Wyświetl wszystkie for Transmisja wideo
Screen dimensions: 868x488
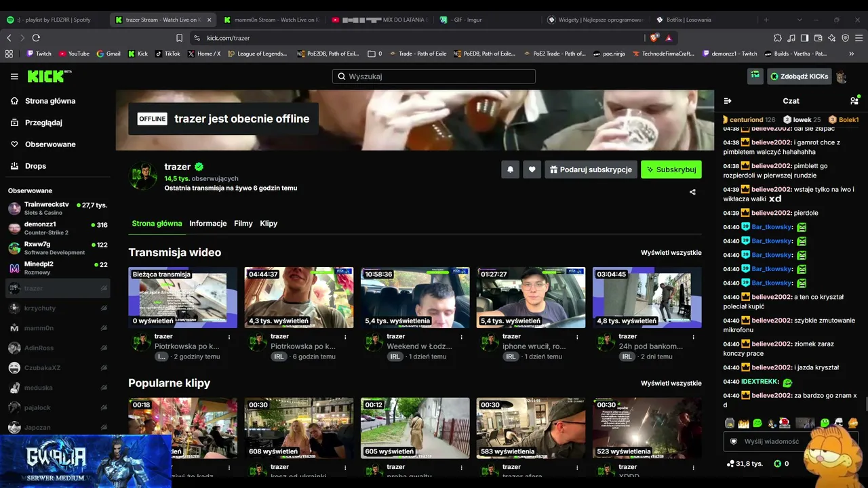pos(671,253)
